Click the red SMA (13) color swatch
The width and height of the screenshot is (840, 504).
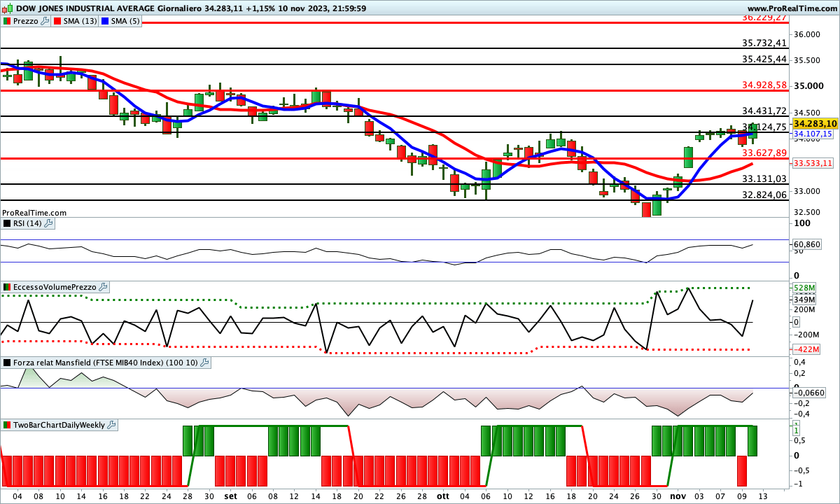[58, 21]
